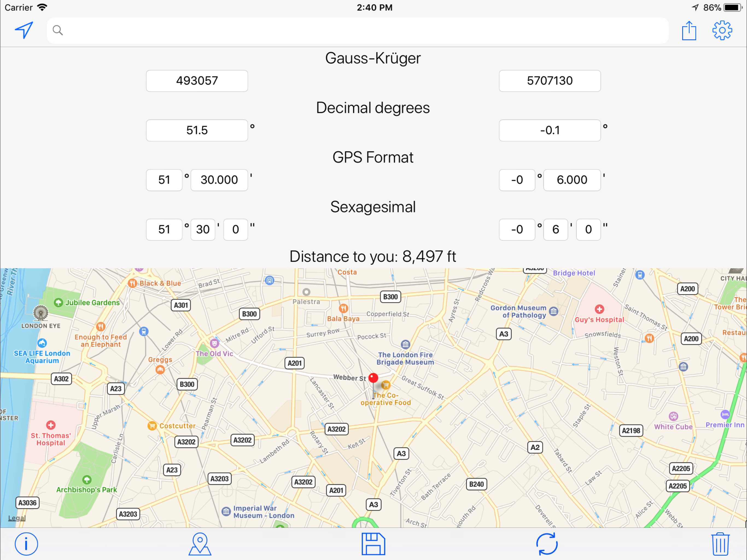
Task: Tap Wi-Fi icon in status bar
Action: coord(42,7)
